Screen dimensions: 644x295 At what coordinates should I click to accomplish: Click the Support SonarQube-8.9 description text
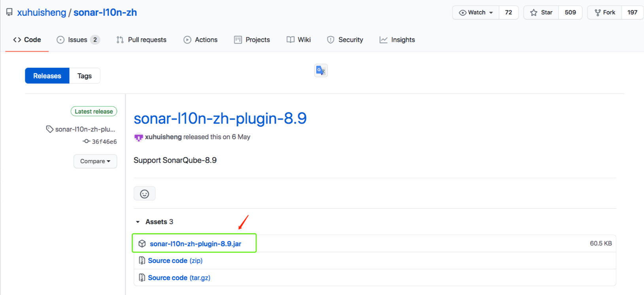pyautogui.click(x=175, y=160)
